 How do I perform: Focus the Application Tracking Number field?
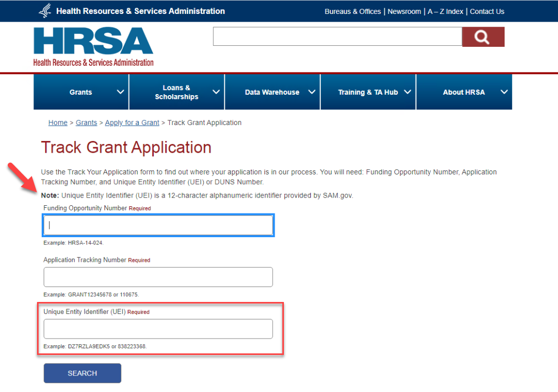pos(158,277)
